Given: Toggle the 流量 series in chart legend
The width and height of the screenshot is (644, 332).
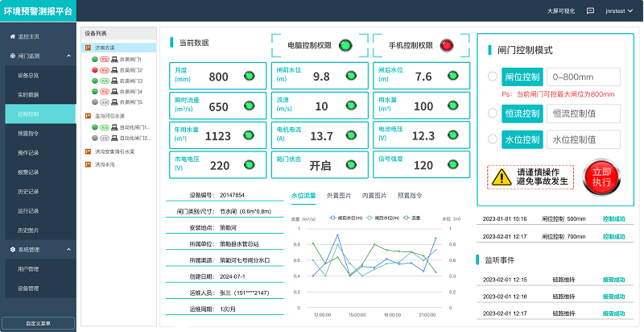Looking at the screenshot, I should tap(412, 218).
